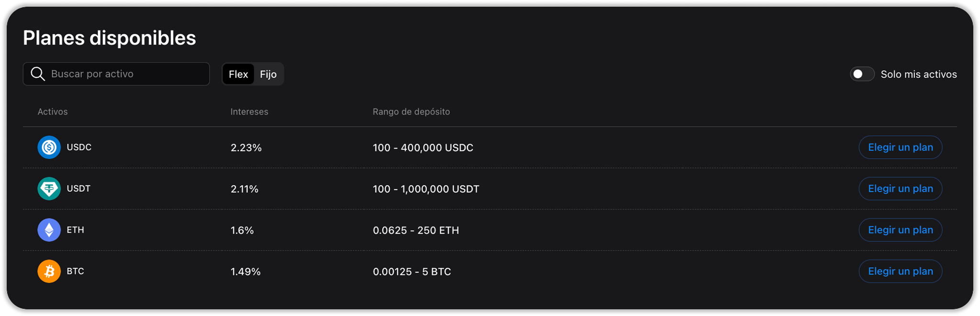Click the Solo mis activos label

click(x=918, y=74)
